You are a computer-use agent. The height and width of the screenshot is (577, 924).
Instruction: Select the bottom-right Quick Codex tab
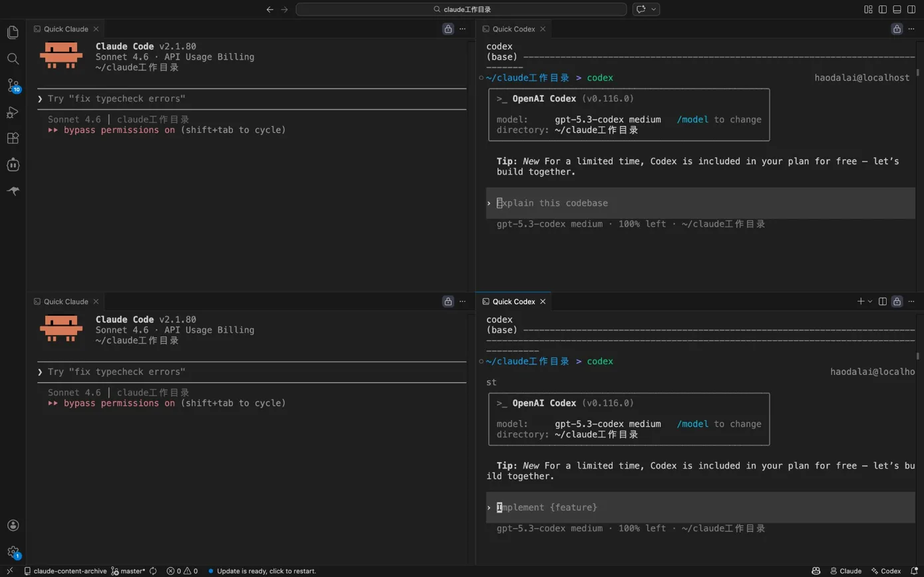point(514,301)
